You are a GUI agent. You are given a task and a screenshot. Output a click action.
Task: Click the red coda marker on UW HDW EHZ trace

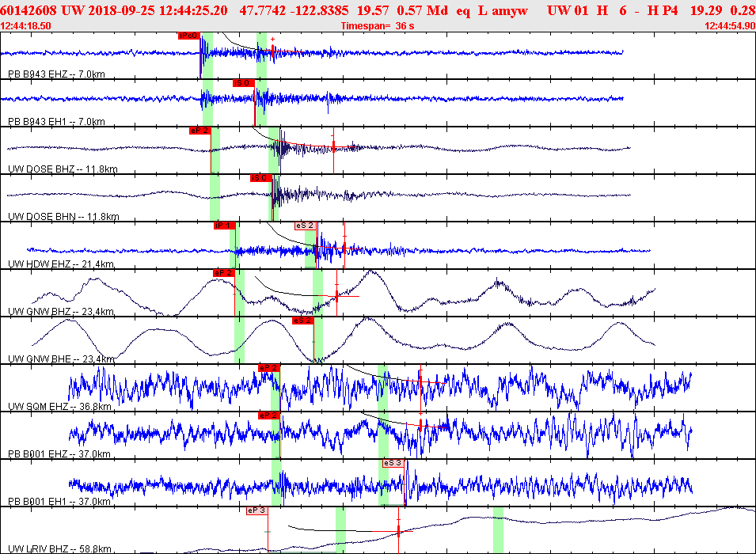point(344,248)
